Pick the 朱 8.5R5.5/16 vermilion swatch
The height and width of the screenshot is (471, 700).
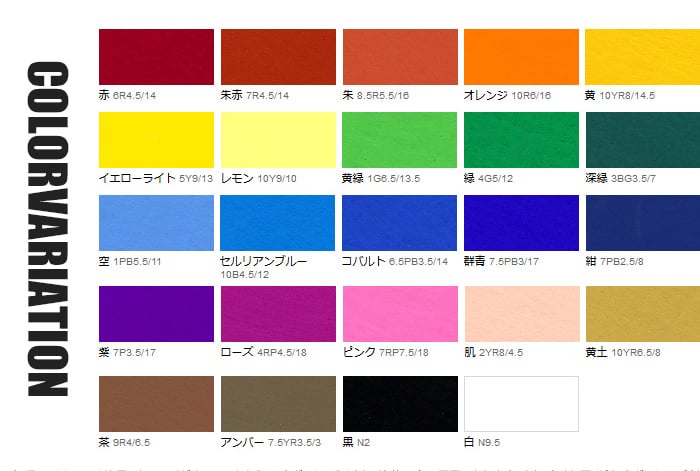pos(400,57)
